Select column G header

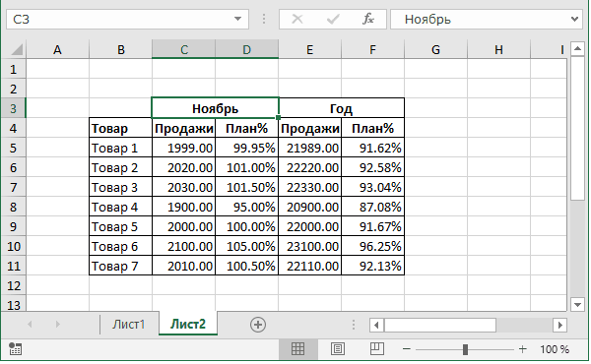[435, 49]
